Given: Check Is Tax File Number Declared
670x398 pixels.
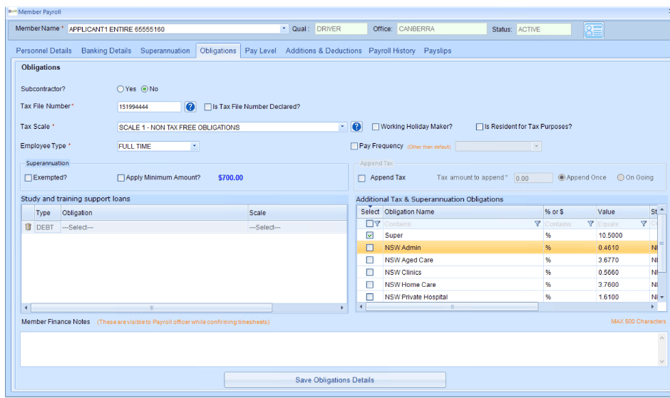Looking at the screenshot, I should pos(208,107).
